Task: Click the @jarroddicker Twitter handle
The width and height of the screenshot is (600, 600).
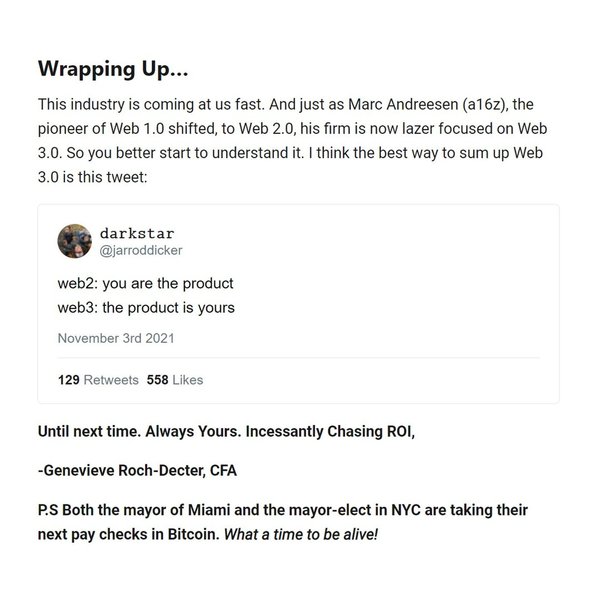Action: click(142, 250)
